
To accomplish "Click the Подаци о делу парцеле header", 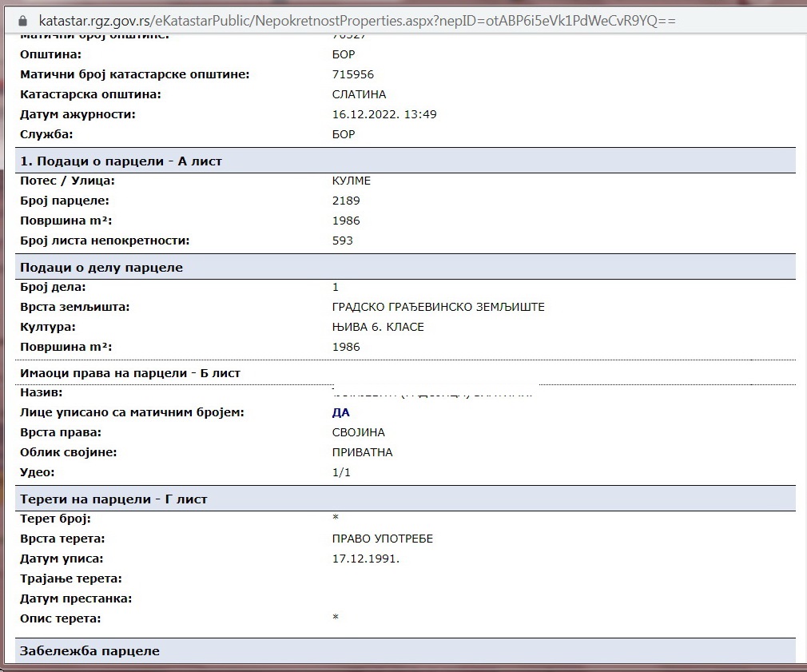I will tap(101, 268).
